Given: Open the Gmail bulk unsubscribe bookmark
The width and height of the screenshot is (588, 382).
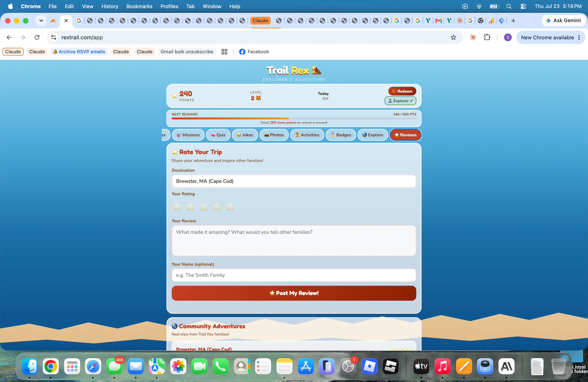Looking at the screenshot, I should pyautogui.click(x=187, y=52).
